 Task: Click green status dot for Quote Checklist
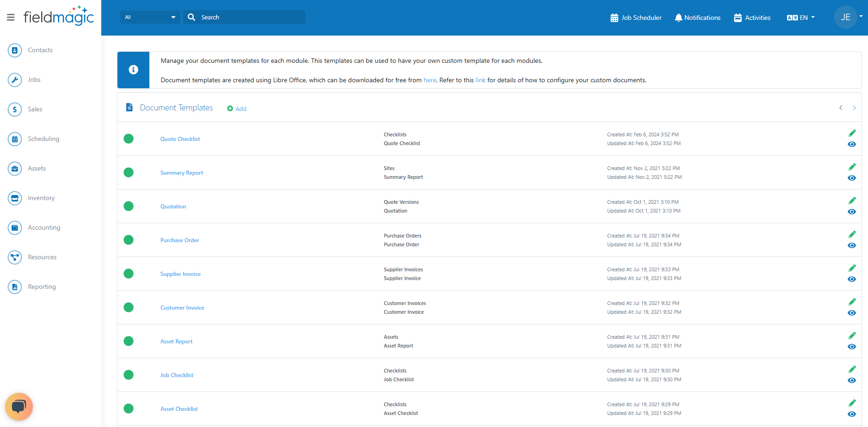tap(129, 139)
